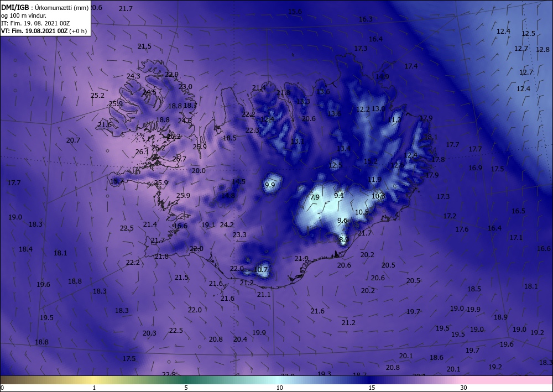Click the 17.8 value off the east coast
Image resolution: width=553 pixels, height=392 pixels.
coord(438,159)
